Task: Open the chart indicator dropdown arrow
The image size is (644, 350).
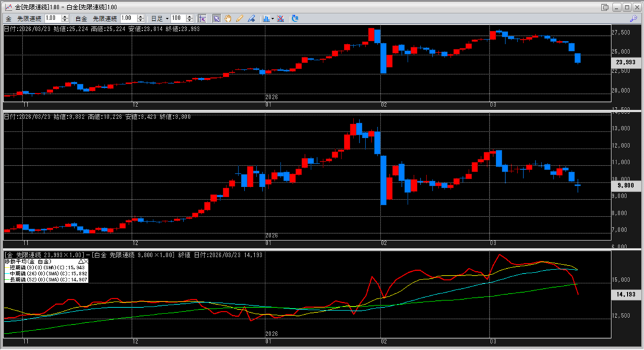Action: pyautogui.click(x=272, y=19)
